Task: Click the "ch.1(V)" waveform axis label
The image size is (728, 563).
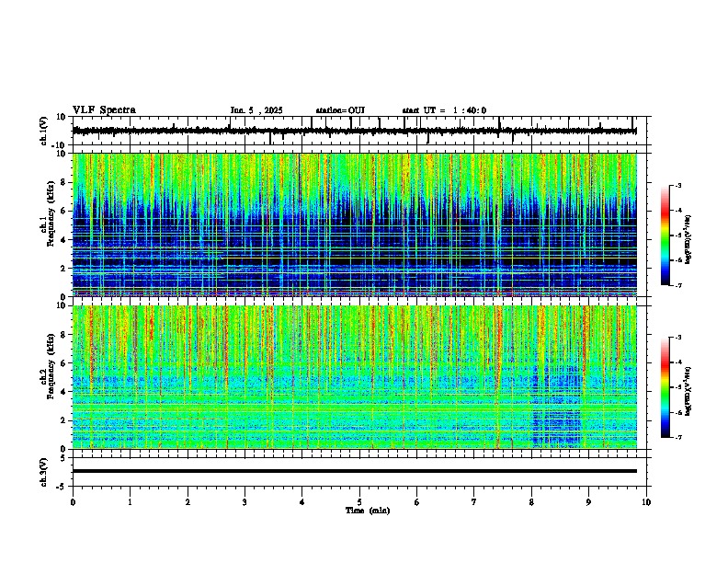Action: pos(43,131)
